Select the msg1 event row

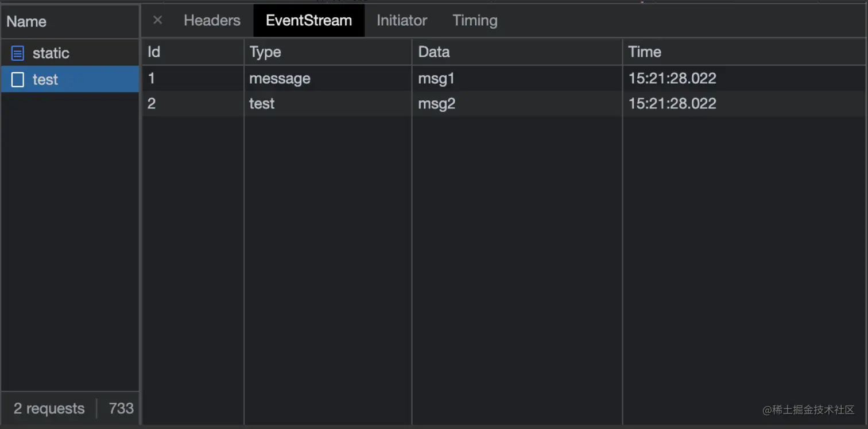point(436,79)
